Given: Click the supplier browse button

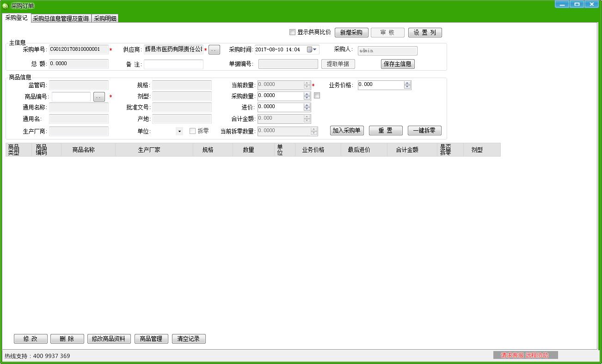Looking at the screenshot, I should 214,50.
